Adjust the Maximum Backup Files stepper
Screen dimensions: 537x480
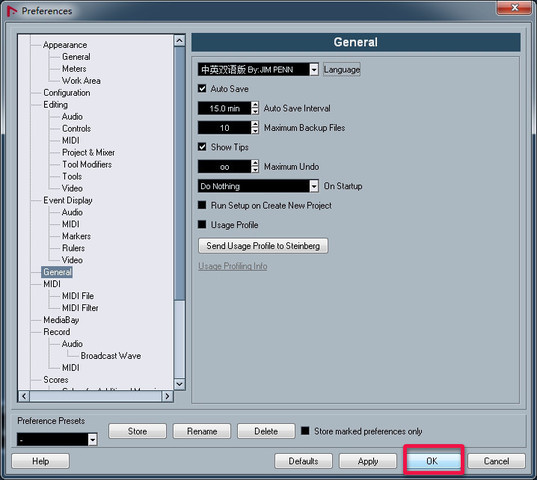pos(255,128)
